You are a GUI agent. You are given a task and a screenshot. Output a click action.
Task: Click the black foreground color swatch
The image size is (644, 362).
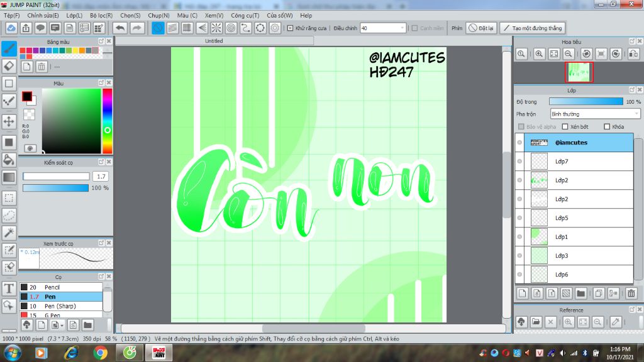tap(26, 96)
